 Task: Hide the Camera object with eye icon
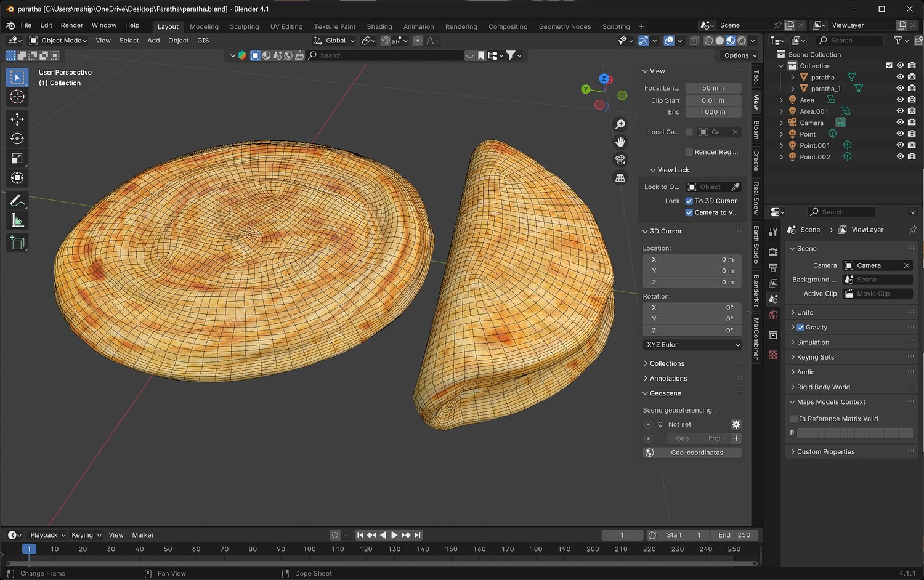(x=900, y=123)
